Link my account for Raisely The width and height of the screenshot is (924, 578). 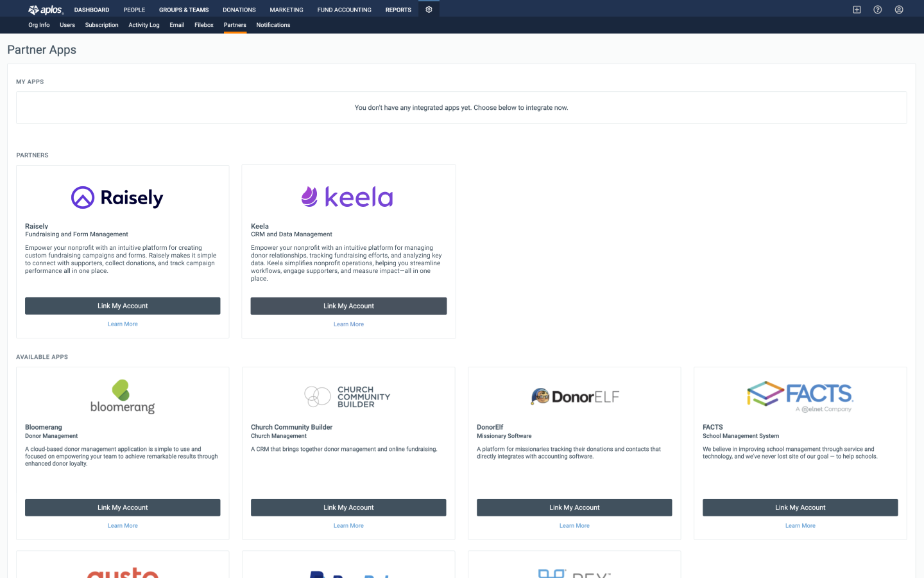[x=123, y=306]
